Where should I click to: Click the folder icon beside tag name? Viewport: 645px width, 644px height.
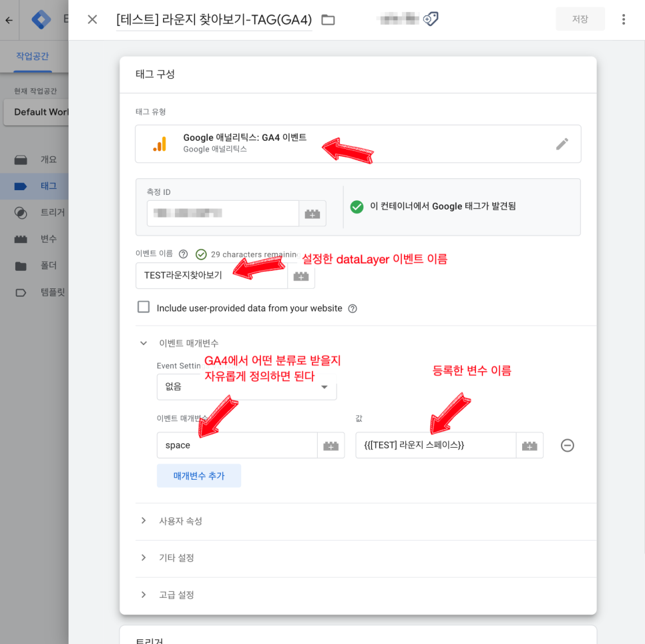coord(328,20)
